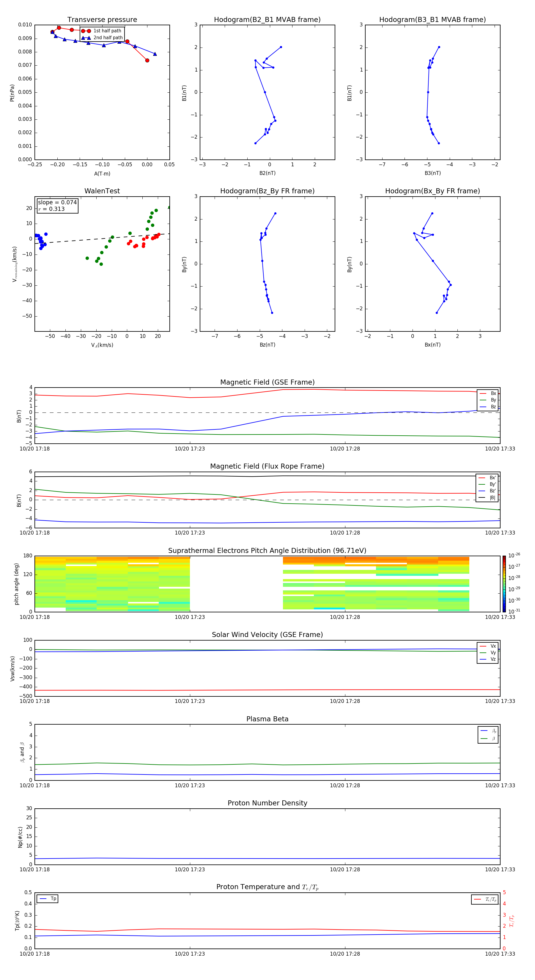Click the 'B3(nT)' x-axis label
This screenshot has width=535, height=980.
[432, 173]
